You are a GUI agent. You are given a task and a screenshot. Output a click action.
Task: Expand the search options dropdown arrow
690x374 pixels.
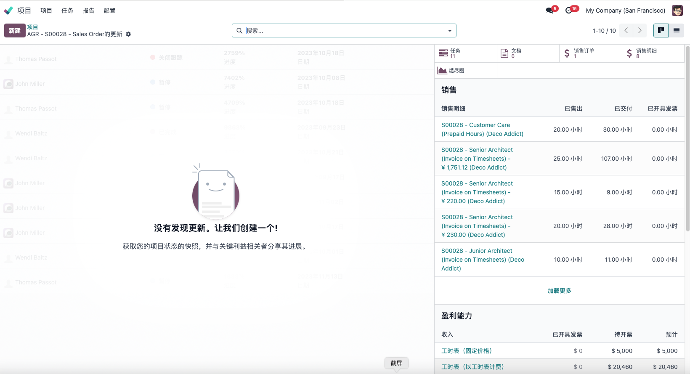point(449,31)
